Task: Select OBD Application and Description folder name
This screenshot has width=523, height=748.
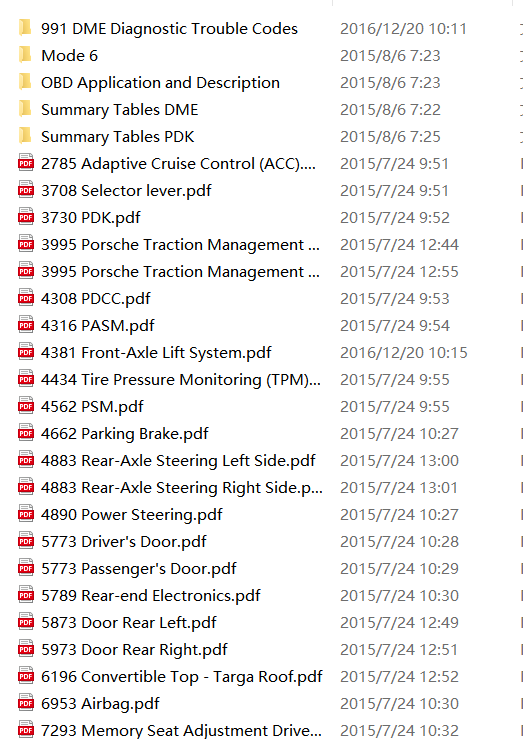Action: click(x=160, y=83)
